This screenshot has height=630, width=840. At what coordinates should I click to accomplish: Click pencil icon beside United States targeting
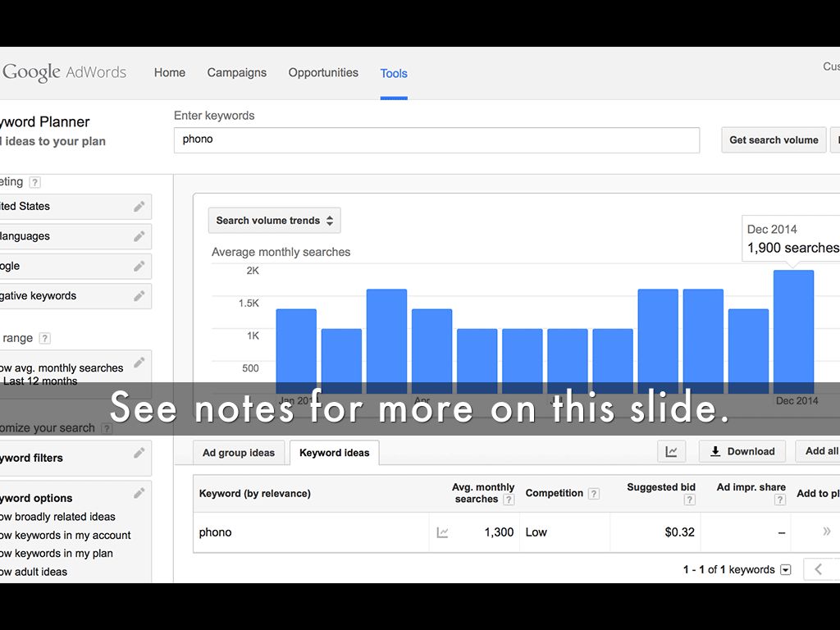point(139,207)
